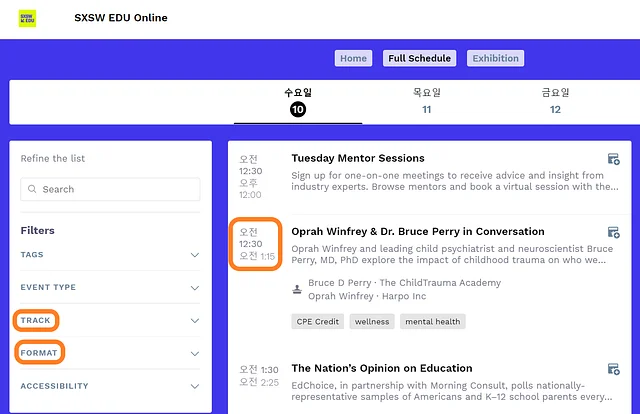Expand the TRACK filter

tap(195, 321)
